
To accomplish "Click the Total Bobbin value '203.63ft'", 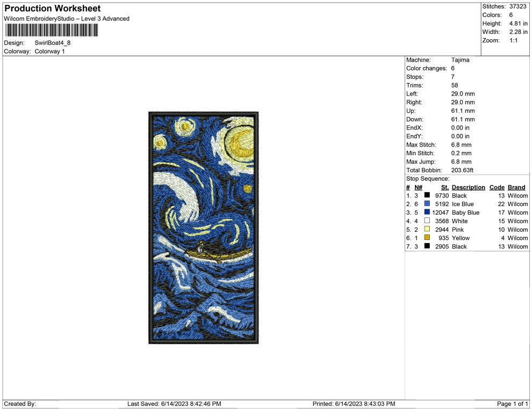I will coord(462,170).
